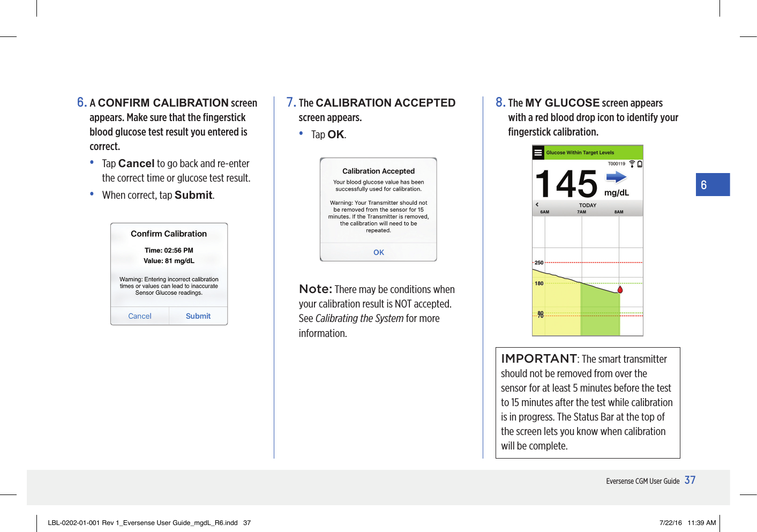Click the blue chapter 6 side tab
757x532 pixels.
point(713,184)
